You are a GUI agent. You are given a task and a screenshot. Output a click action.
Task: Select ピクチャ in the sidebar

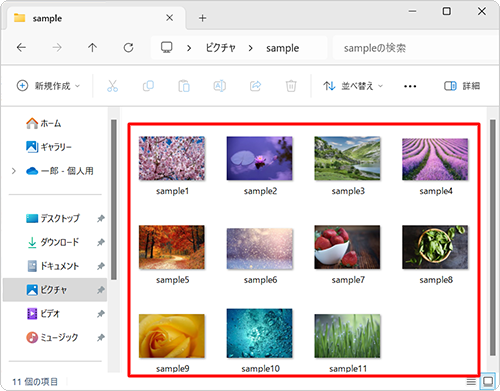55,290
